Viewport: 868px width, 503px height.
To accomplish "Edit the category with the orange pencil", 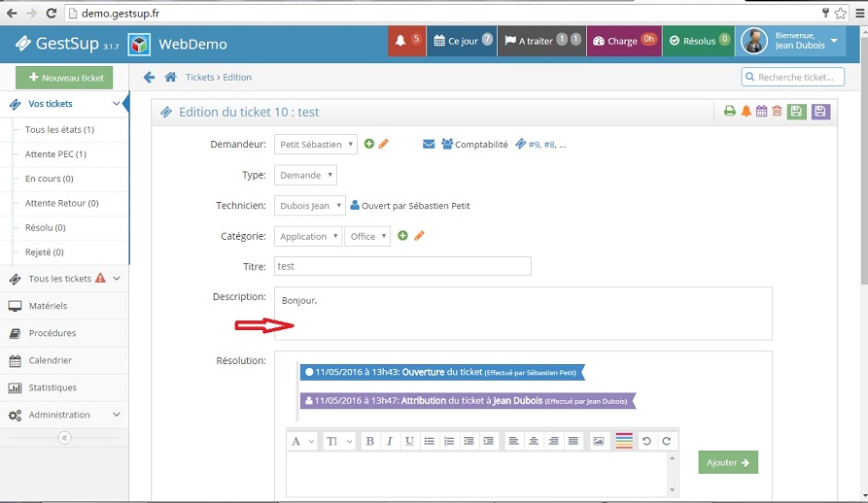I will [x=419, y=235].
